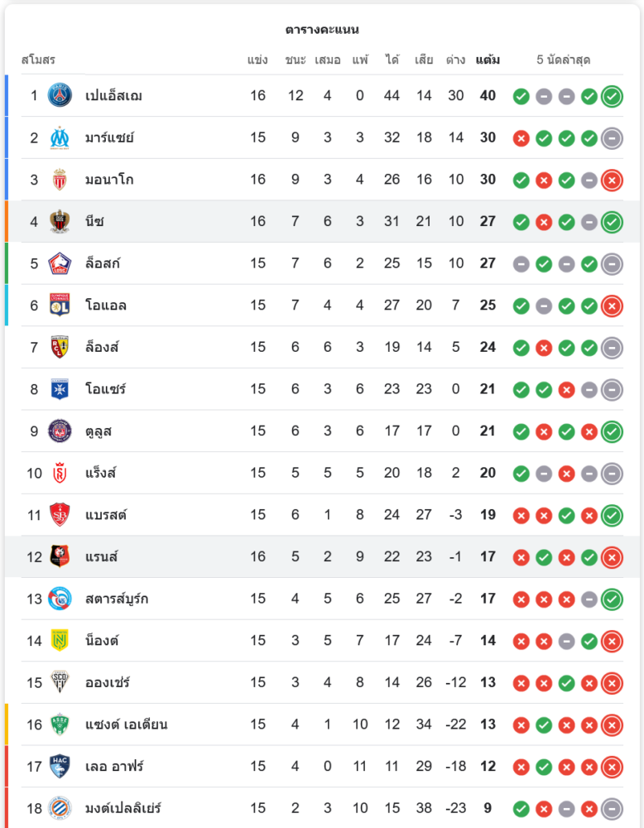Click the Lille club logo

60,263
